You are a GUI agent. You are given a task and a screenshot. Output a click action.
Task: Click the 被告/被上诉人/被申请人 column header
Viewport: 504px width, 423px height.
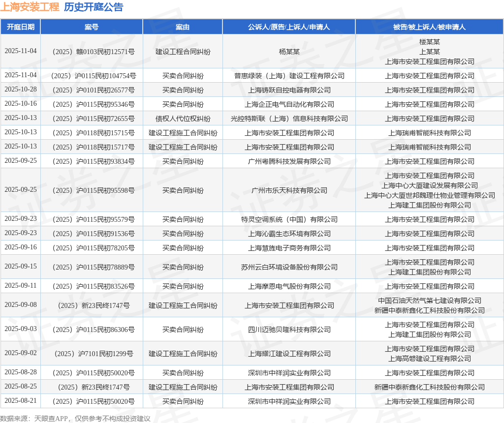click(429, 27)
